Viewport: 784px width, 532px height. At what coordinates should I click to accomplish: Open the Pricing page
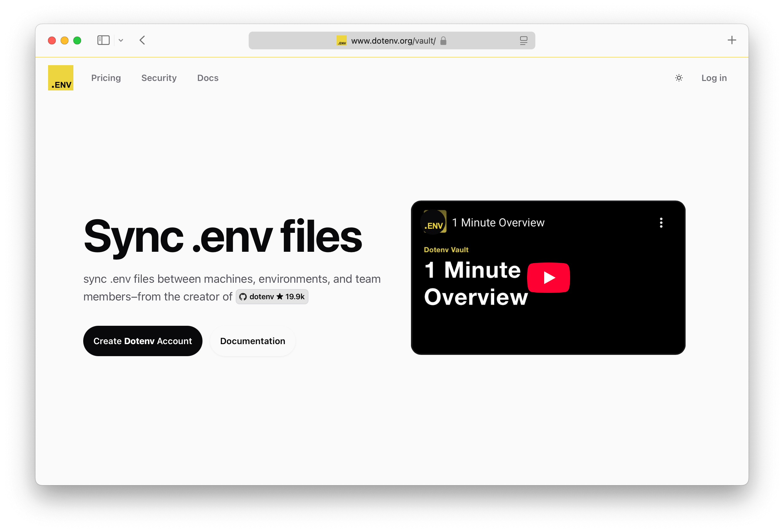click(106, 78)
